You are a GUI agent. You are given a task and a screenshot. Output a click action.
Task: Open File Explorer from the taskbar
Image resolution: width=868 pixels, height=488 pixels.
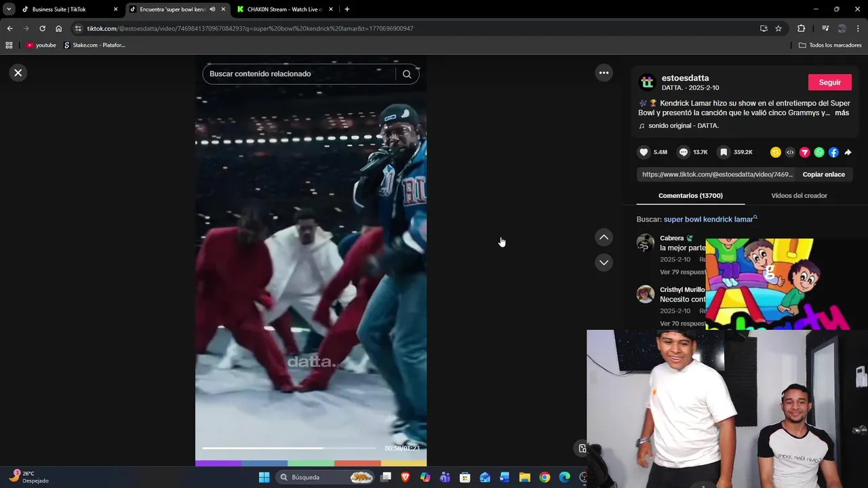525,477
